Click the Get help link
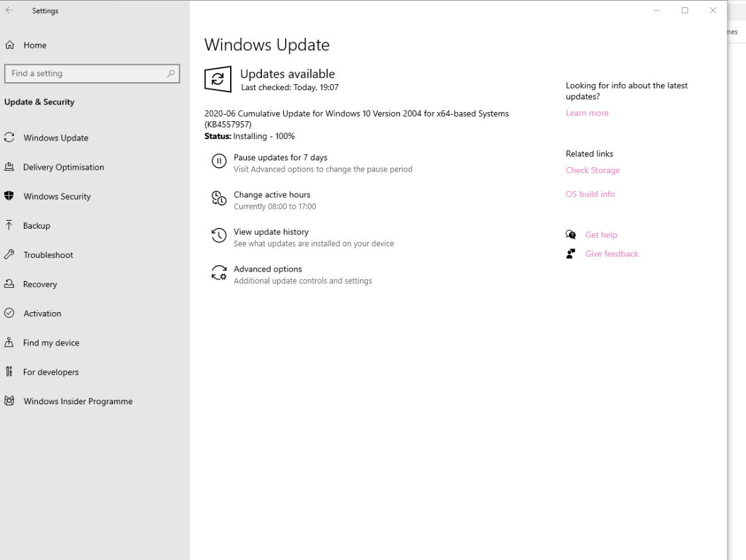 601,235
